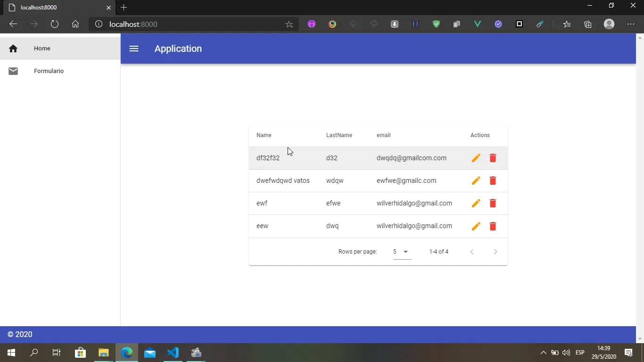Open browser Collections
The height and width of the screenshot is (362, 644).
click(x=587, y=24)
